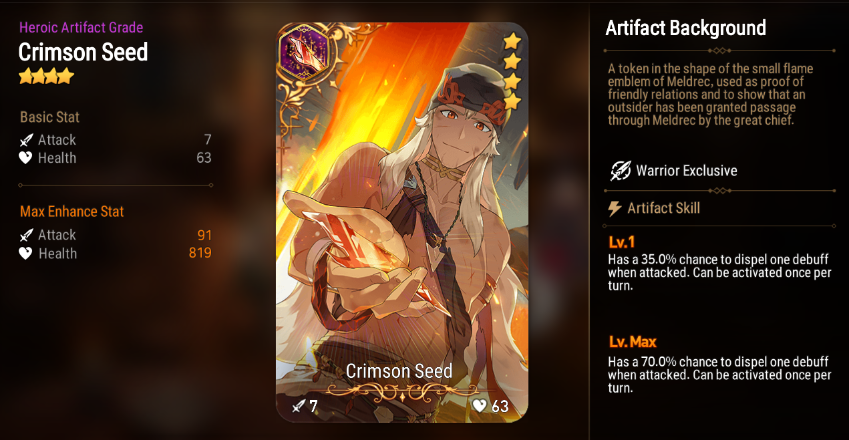Click the Heroic Artifact Grade label
Viewport: 849px width, 440px height.
(x=81, y=28)
